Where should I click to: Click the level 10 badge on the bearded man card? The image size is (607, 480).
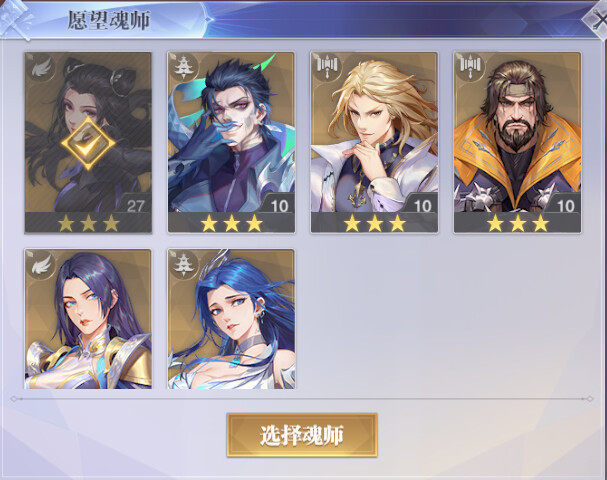[565, 205]
